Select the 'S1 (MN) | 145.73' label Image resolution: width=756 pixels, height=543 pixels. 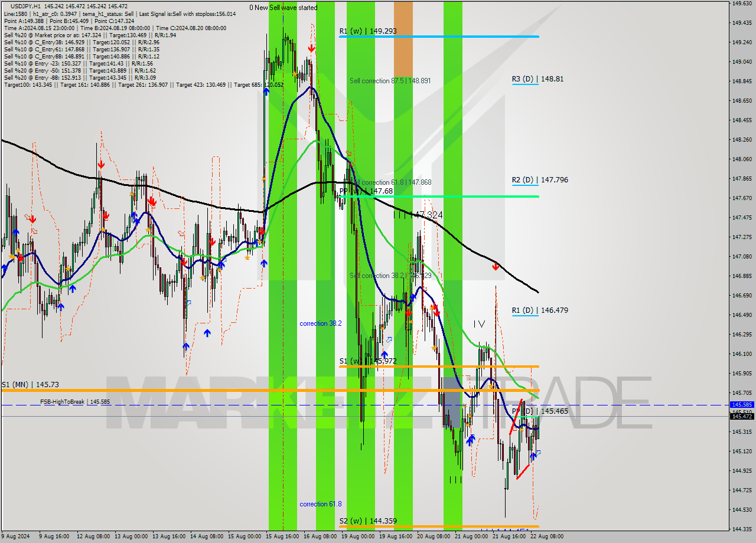[30, 384]
